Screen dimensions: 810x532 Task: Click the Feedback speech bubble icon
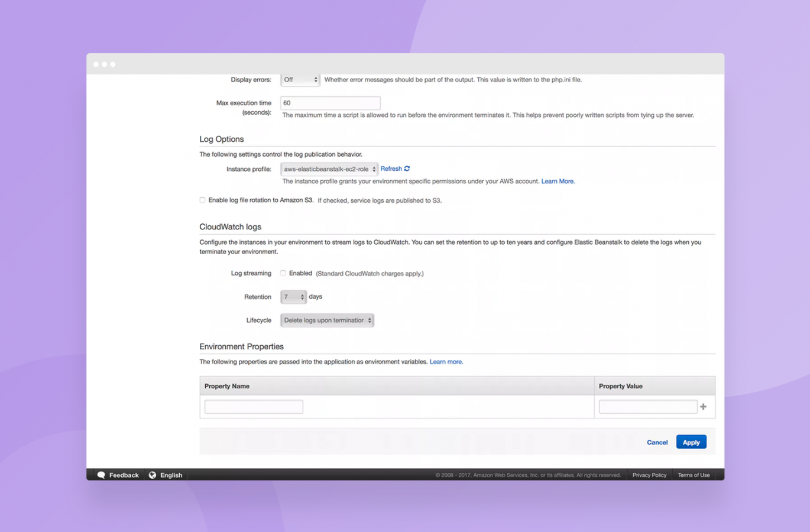[101, 475]
